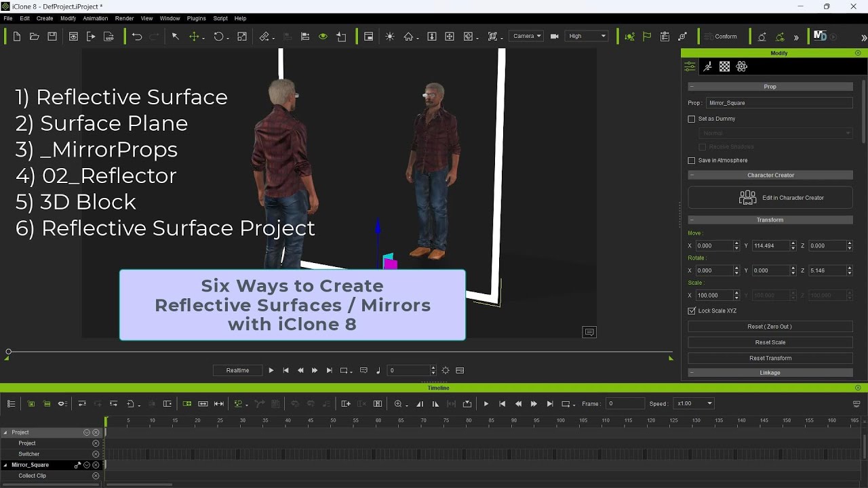
Task: Open the Modify menu
Action: (68, 18)
